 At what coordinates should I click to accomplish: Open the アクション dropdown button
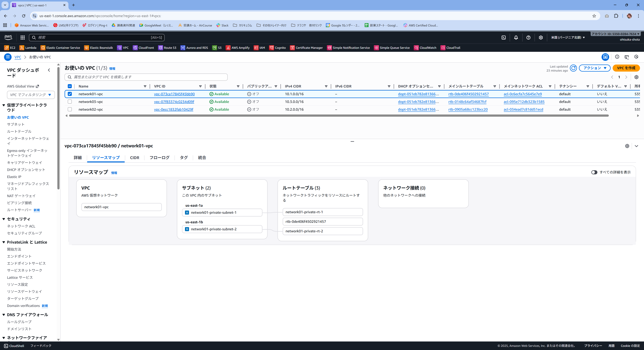(x=595, y=68)
